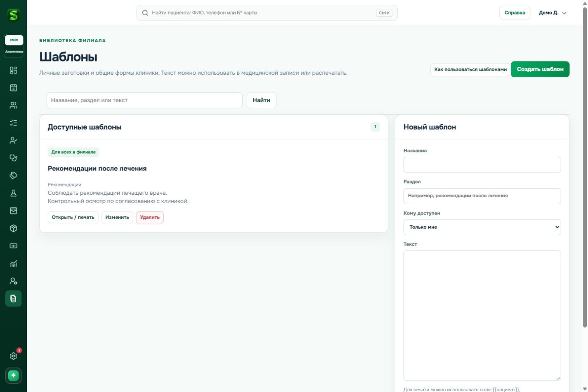Click Открыть / печать button
Screen dimensions: 588x392
pyautogui.click(x=73, y=217)
